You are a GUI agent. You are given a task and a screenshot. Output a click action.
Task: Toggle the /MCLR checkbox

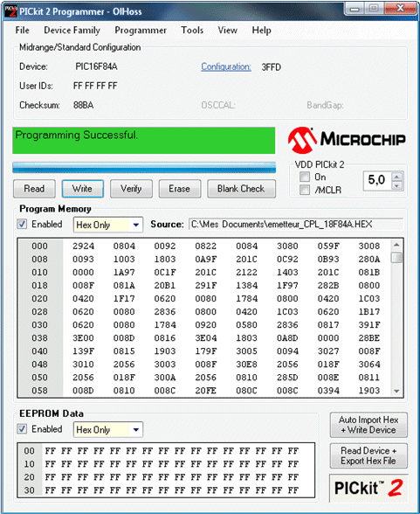305,190
